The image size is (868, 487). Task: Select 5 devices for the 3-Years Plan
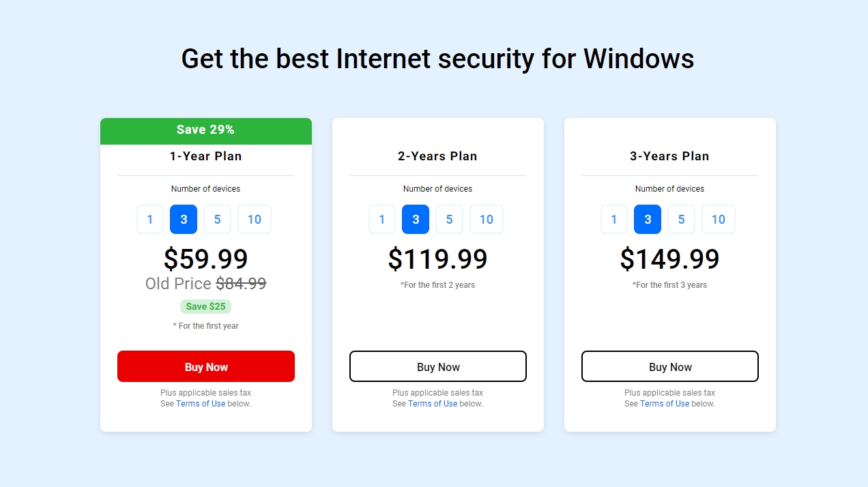coord(681,219)
